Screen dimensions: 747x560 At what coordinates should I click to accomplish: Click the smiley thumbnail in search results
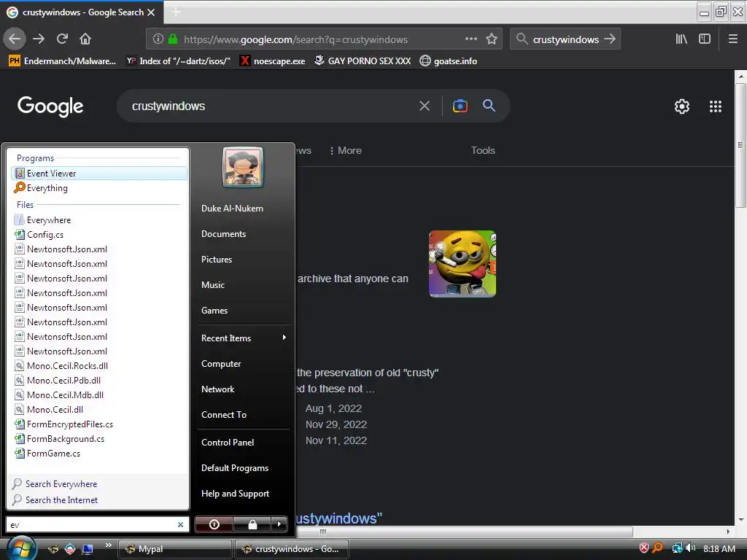[462, 264]
